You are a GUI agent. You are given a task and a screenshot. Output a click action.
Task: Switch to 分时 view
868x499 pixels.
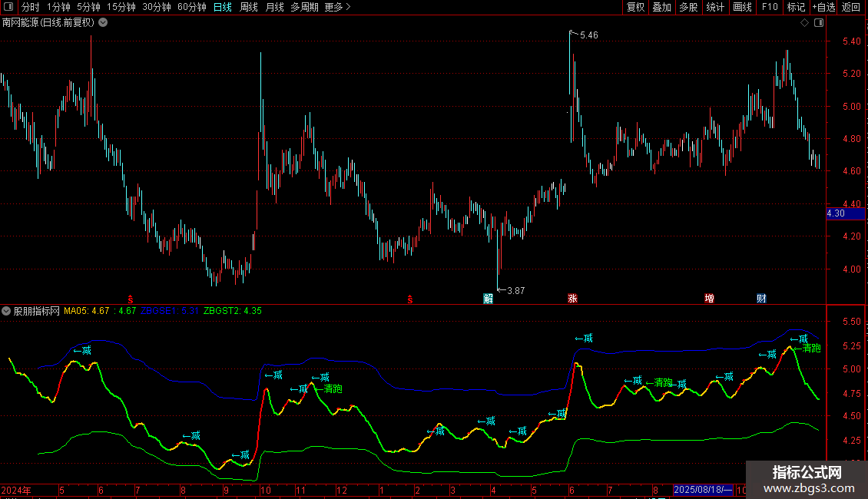tap(31, 7)
